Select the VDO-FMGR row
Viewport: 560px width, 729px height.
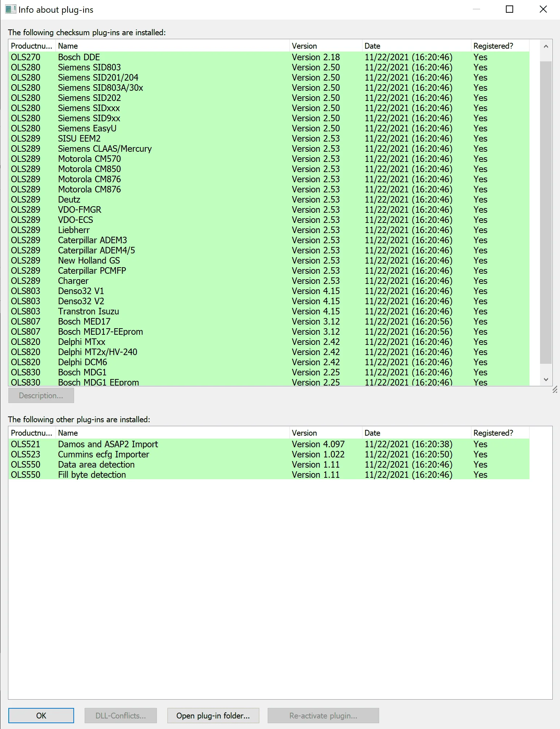tap(269, 209)
